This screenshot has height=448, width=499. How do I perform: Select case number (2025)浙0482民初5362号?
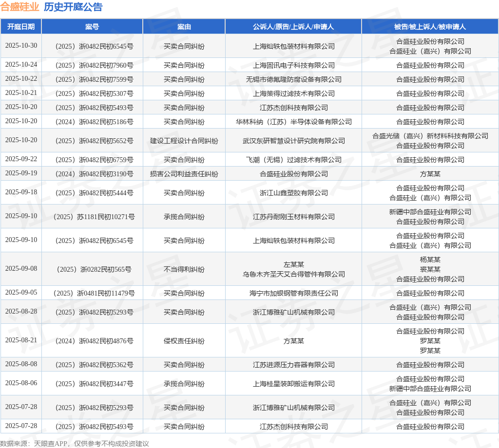coord(94,365)
